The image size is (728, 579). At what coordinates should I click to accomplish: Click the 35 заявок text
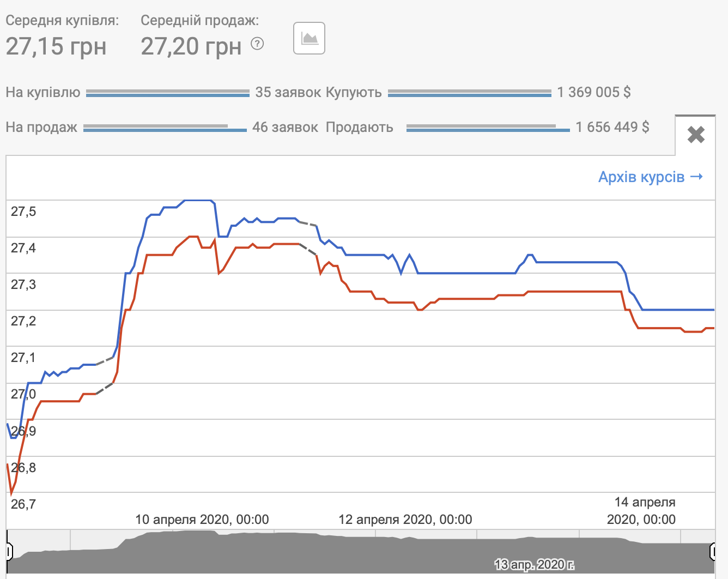coord(288,92)
